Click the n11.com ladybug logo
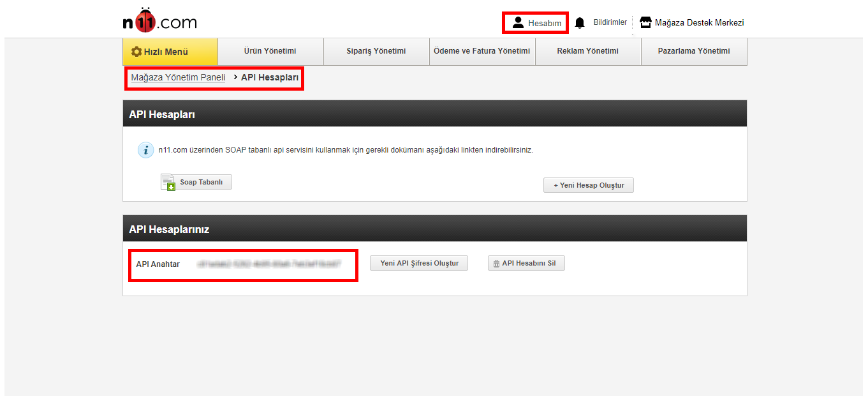Screen dimensions: 868x399 coord(159,22)
